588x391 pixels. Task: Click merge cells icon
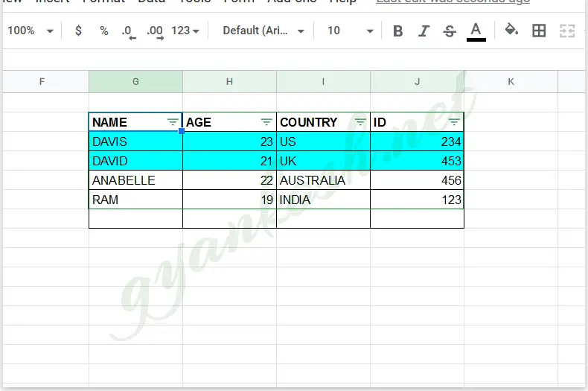click(566, 31)
